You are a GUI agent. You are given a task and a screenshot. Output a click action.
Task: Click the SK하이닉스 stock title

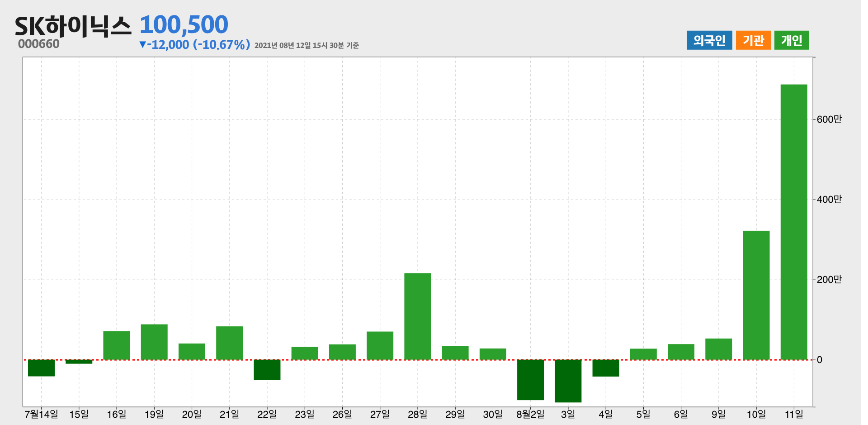pyautogui.click(x=73, y=26)
